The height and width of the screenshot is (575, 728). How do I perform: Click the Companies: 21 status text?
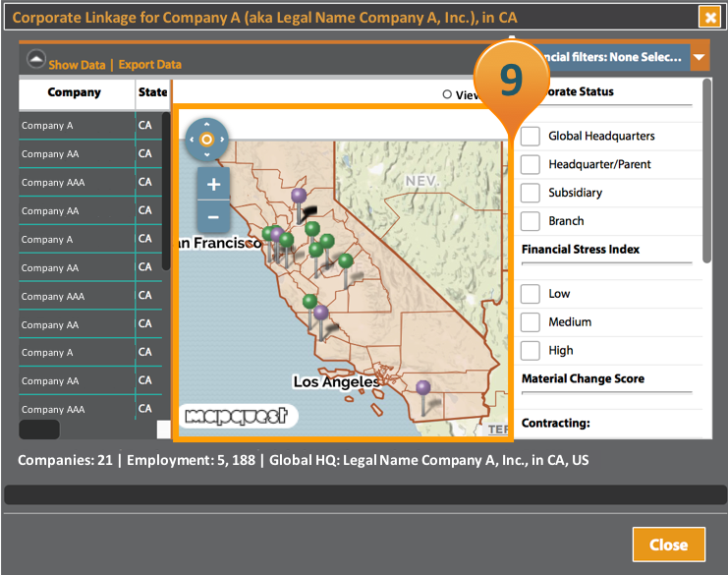coord(65,460)
